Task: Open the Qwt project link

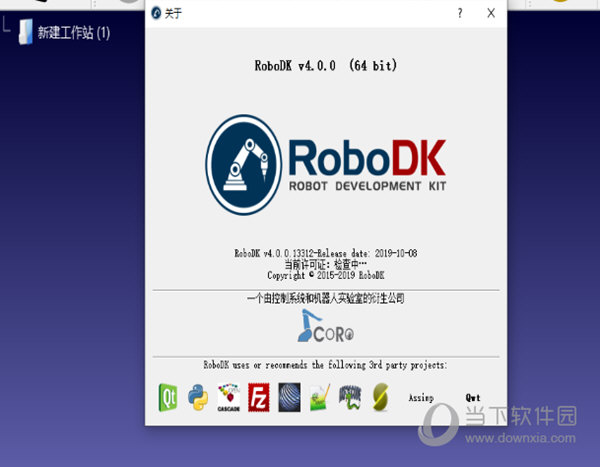Action: coord(473,398)
